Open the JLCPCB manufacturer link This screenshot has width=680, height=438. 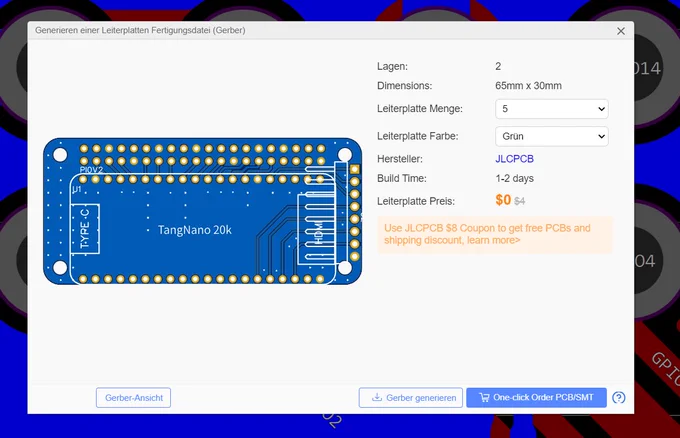pyautogui.click(x=514, y=159)
